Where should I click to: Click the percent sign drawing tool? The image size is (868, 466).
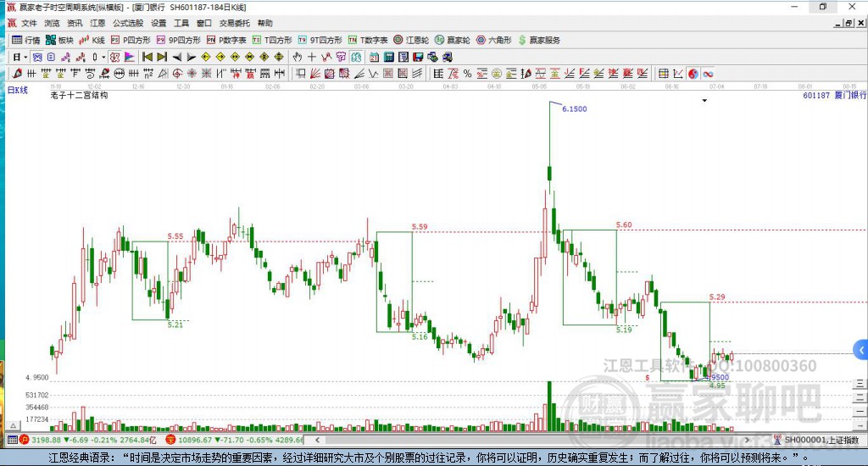coord(467,74)
